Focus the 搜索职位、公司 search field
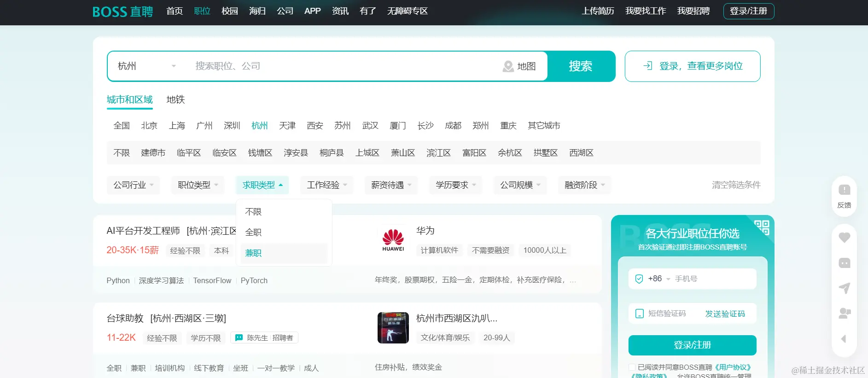This screenshot has width=868, height=378. click(344, 66)
